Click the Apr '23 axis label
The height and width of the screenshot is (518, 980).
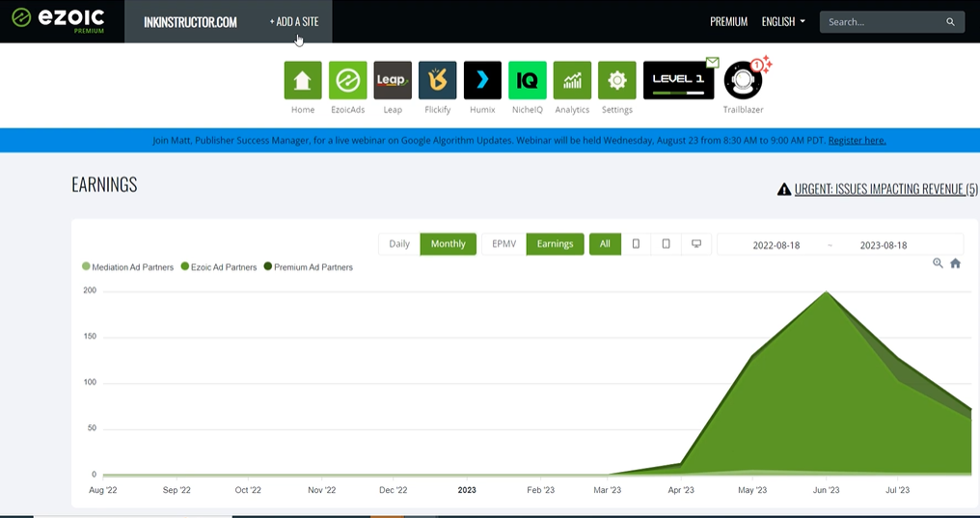point(681,490)
